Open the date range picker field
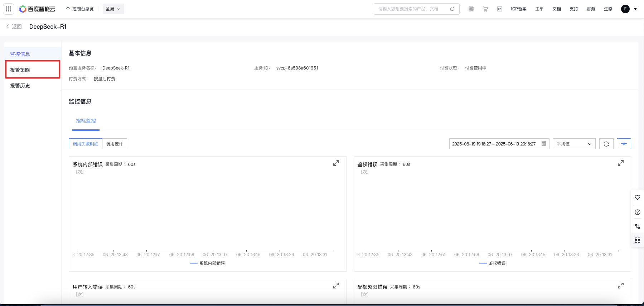644x306 pixels. (499, 144)
